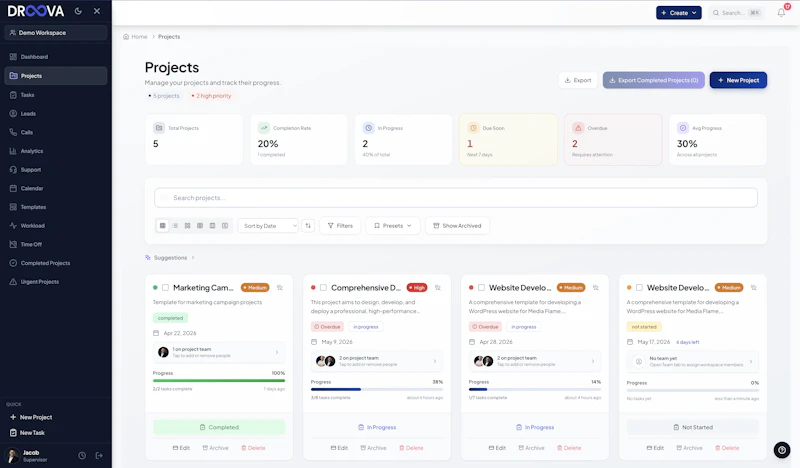Pin the Website Develo... project with the red dot
800x468 pixels.
point(595,288)
